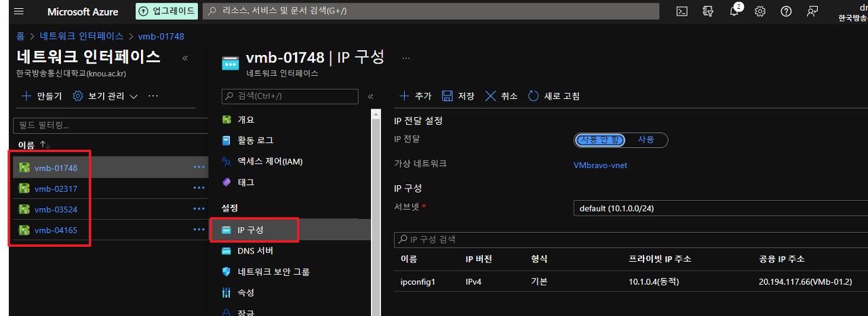
Task: Click 취소 cancel button
Action: 501,96
